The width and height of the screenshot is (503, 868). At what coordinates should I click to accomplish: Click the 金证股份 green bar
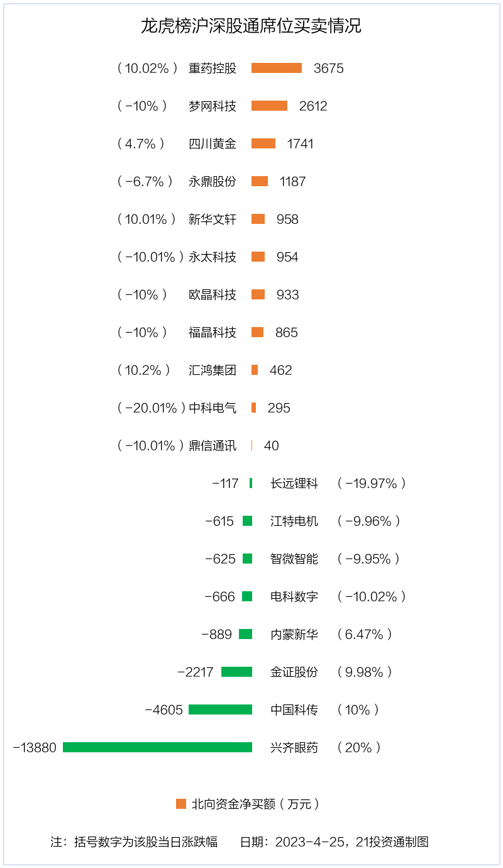[x=236, y=672]
